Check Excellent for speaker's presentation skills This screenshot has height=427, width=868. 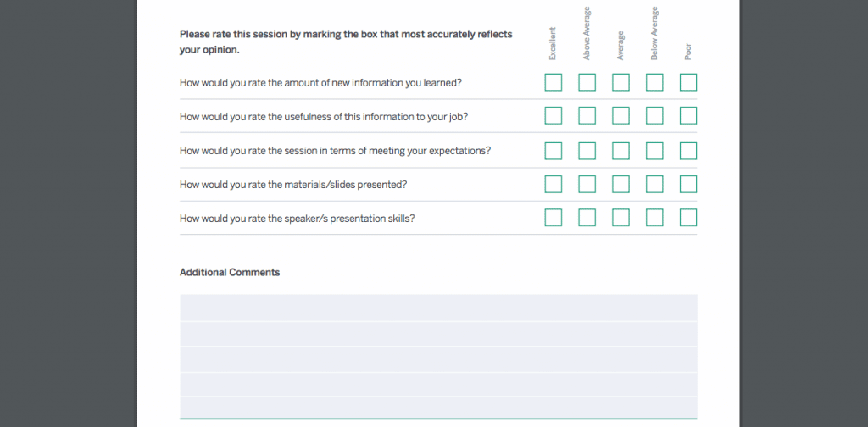coord(553,218)
